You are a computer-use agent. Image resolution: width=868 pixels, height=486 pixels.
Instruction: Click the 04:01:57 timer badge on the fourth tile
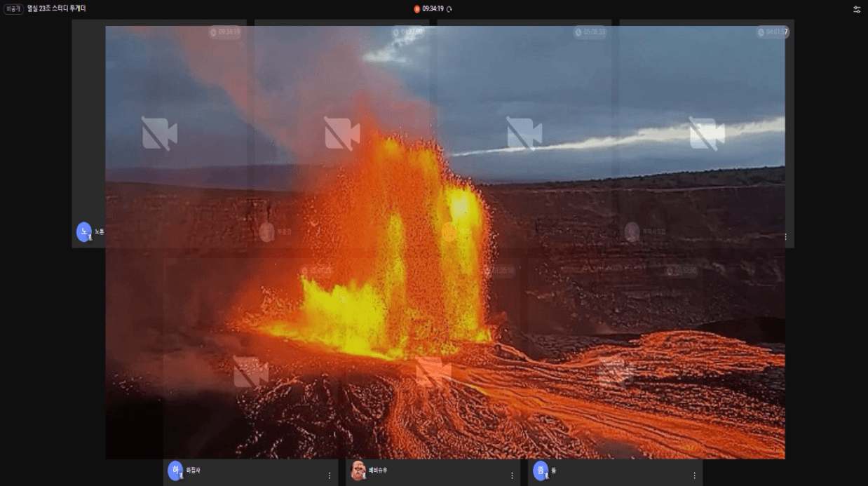point(773,32)
